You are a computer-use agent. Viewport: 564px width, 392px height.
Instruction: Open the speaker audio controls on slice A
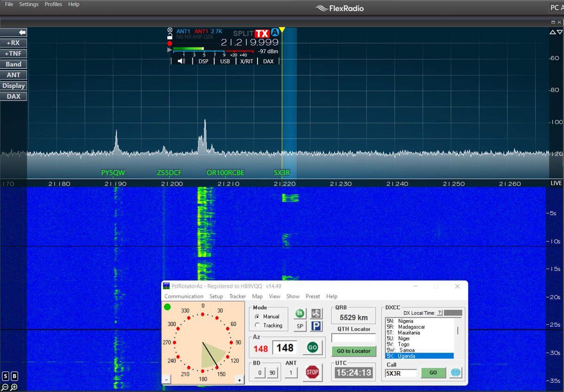tap(181, 61)
